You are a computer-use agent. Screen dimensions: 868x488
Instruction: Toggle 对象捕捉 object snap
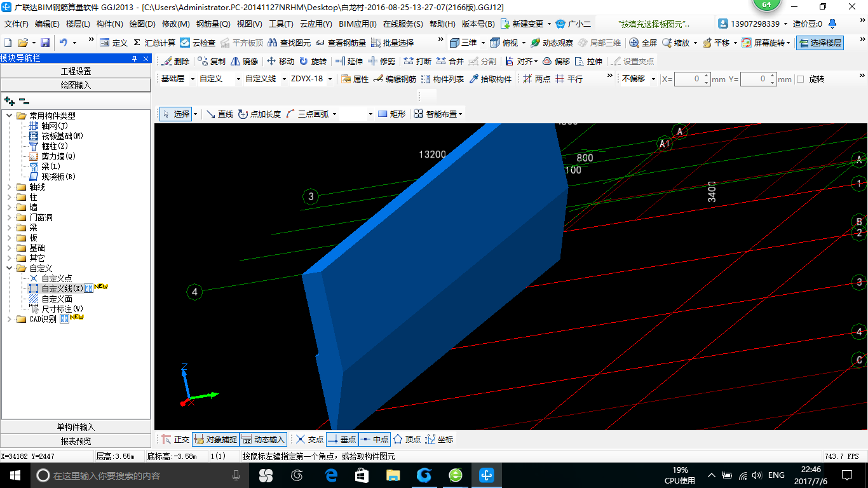215,439
